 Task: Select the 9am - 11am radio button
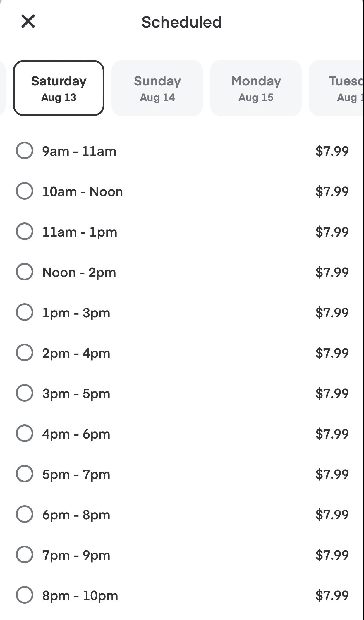25,151
